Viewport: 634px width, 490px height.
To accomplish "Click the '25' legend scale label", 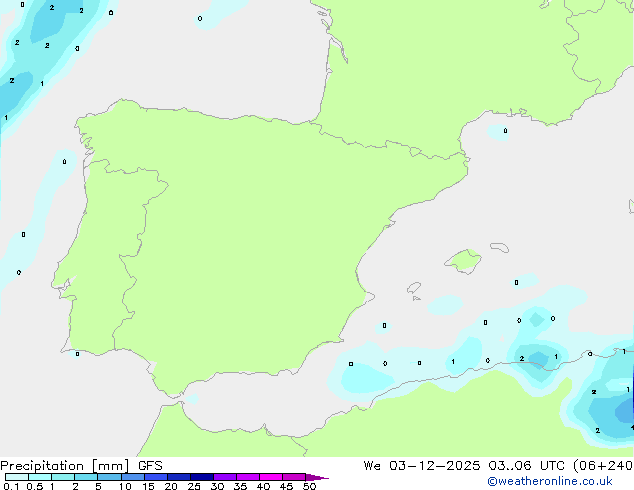I will point(194,486).
